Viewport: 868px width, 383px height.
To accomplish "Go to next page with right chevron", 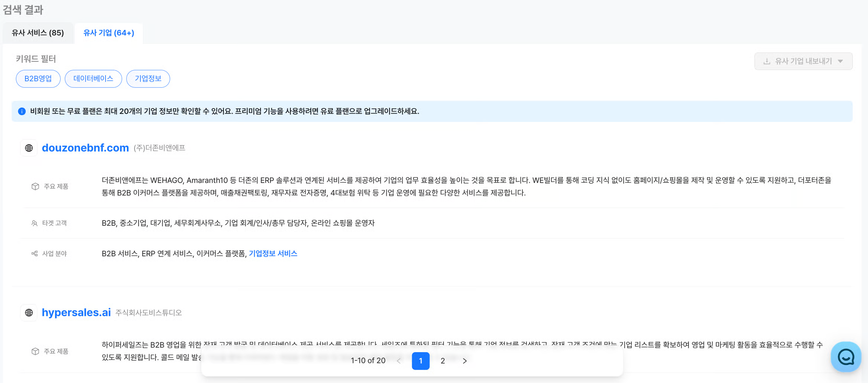I will coord(464,361).
